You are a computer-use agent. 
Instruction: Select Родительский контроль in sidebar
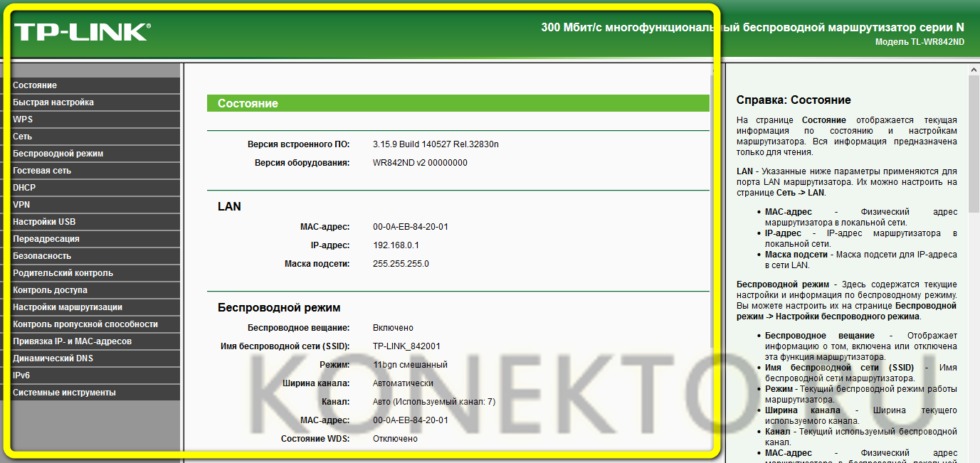(x=90, y=273)
